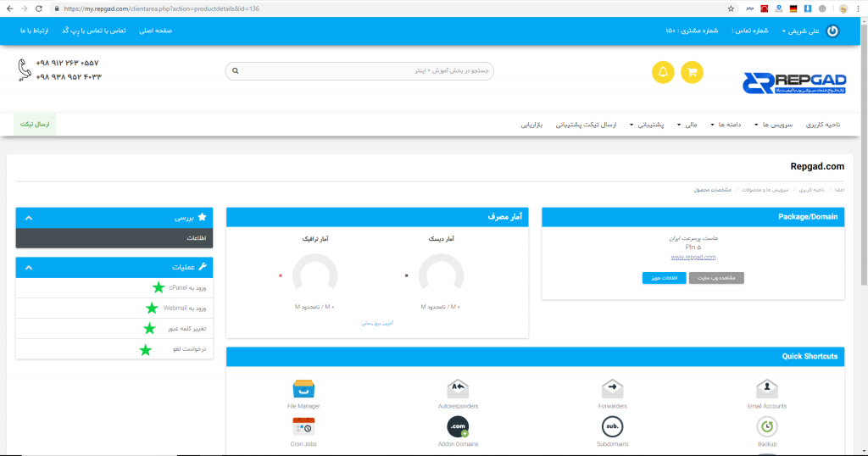
Task: Click the yellow shopping cart icon
Action: pos(692,72)
